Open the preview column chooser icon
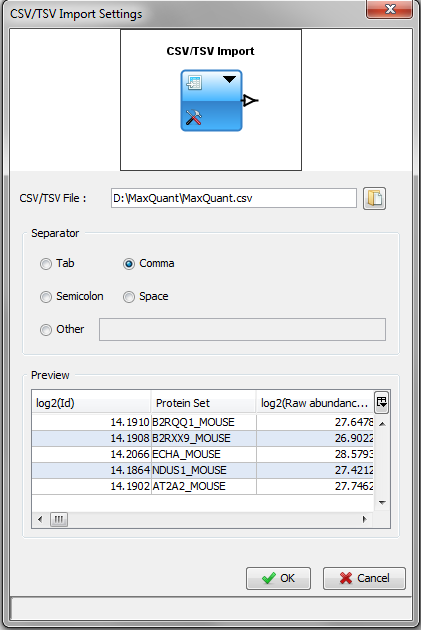The width and height of the screenshot is (421, 630). pyautogui.click(x=382, y=402)
